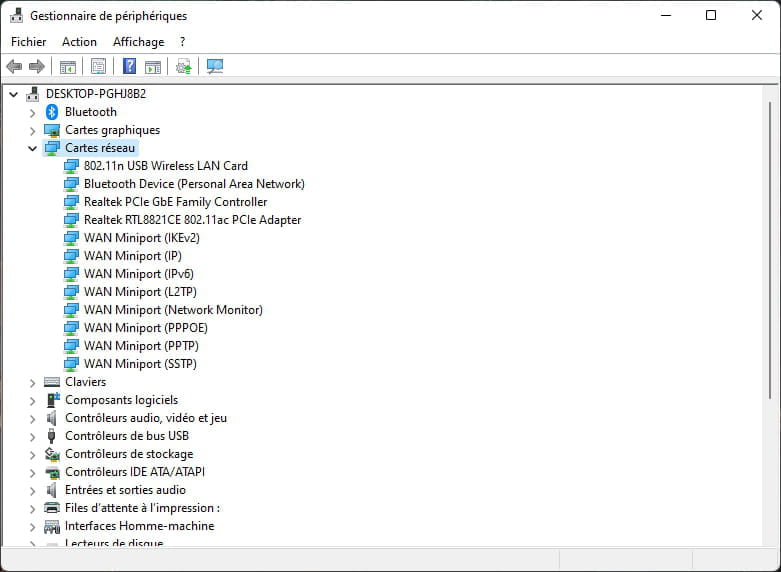The width and height of the screenshot is (781, 572).
Task: Click the Cartes graphiques category icon
Action: point(52,130)
